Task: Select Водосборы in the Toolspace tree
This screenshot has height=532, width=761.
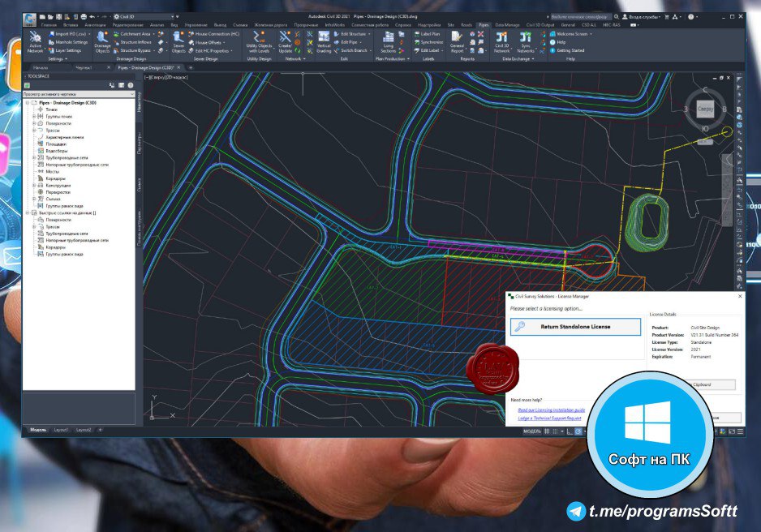Action: 56,151
